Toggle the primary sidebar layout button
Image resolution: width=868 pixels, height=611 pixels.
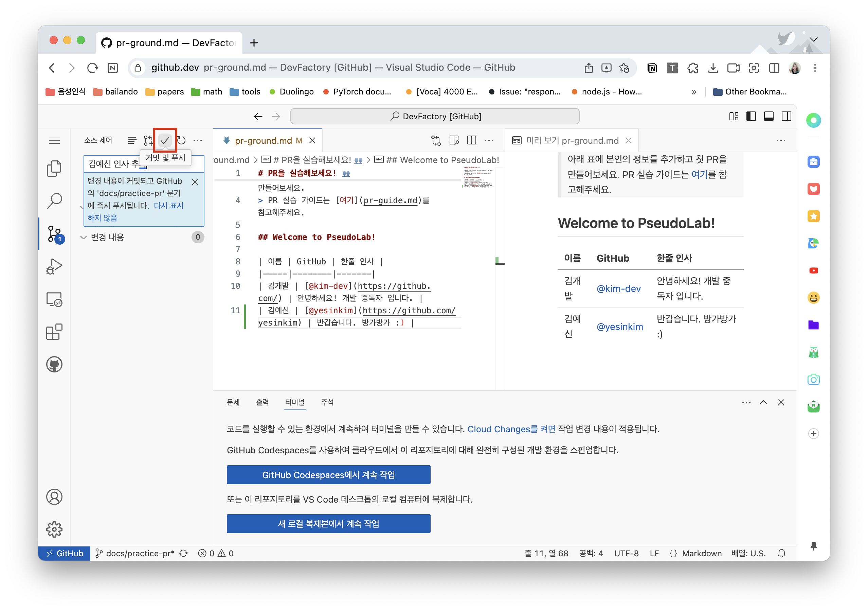(751, 116)
